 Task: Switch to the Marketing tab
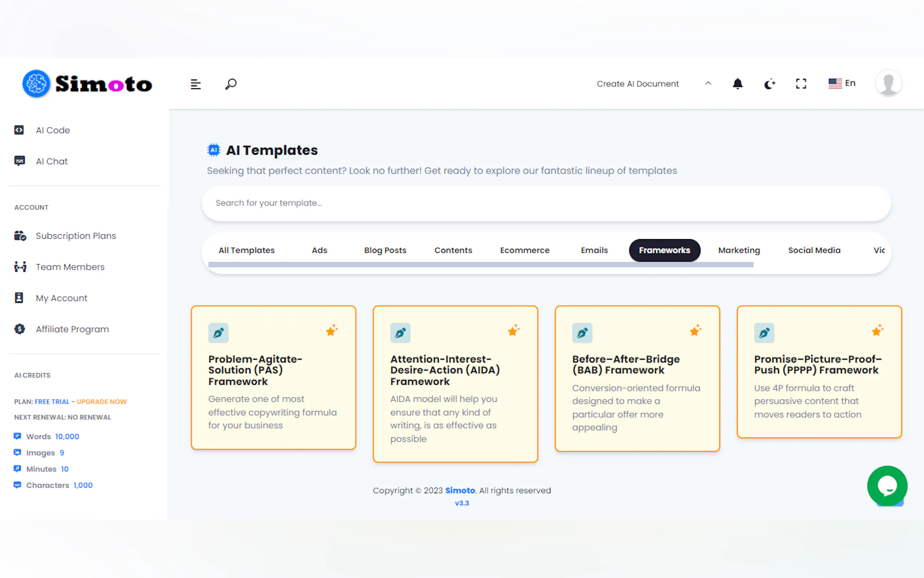(739, 250)
